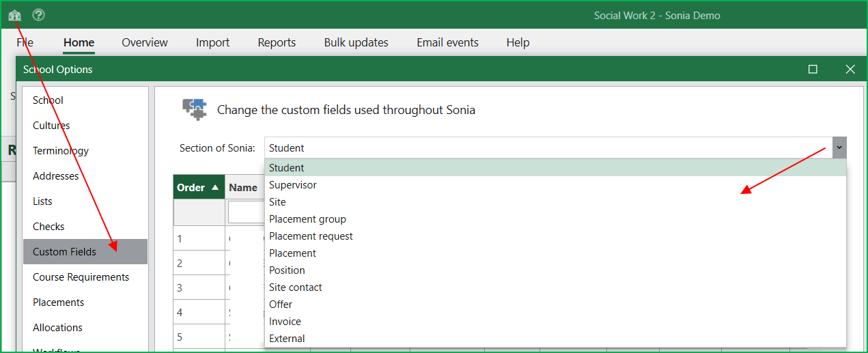Switch to the Overview tab
The width and height of the screenshot is (868, 353).
pos(145,42)
